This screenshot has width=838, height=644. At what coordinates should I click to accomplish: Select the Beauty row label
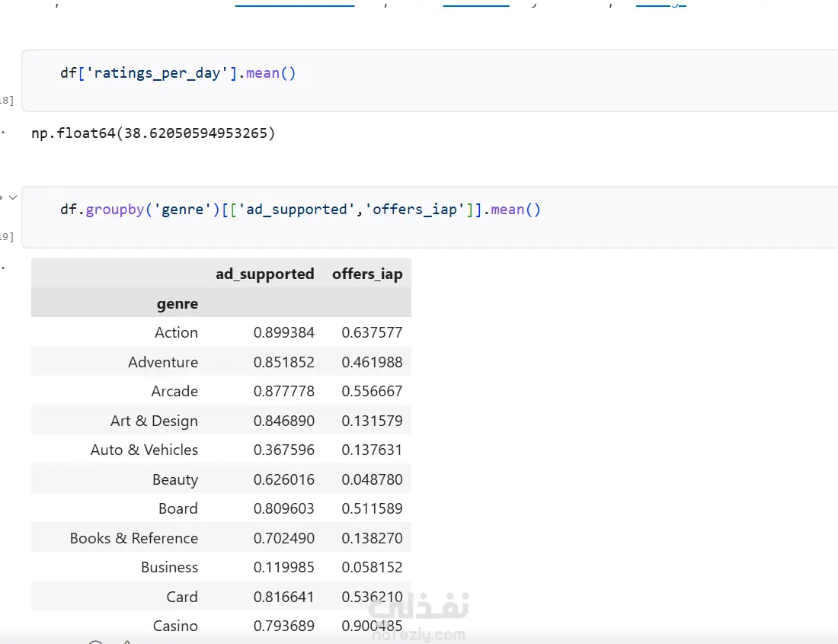coord(175,479)
